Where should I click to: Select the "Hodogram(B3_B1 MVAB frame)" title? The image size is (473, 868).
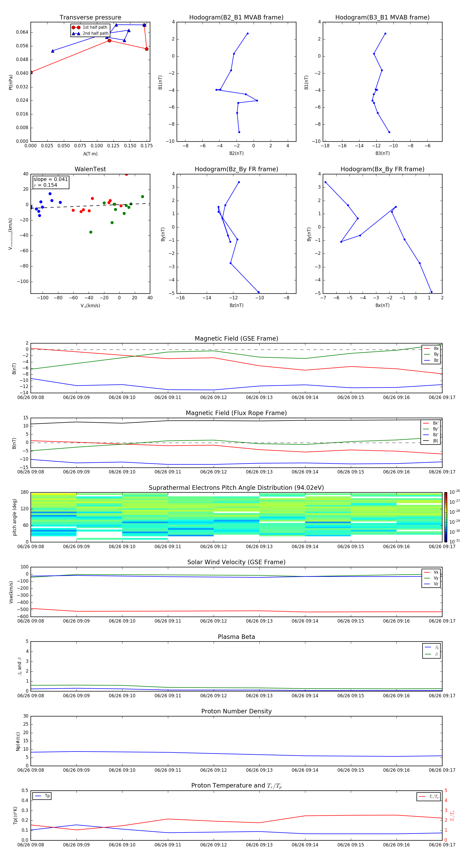[x=382, y=18]
